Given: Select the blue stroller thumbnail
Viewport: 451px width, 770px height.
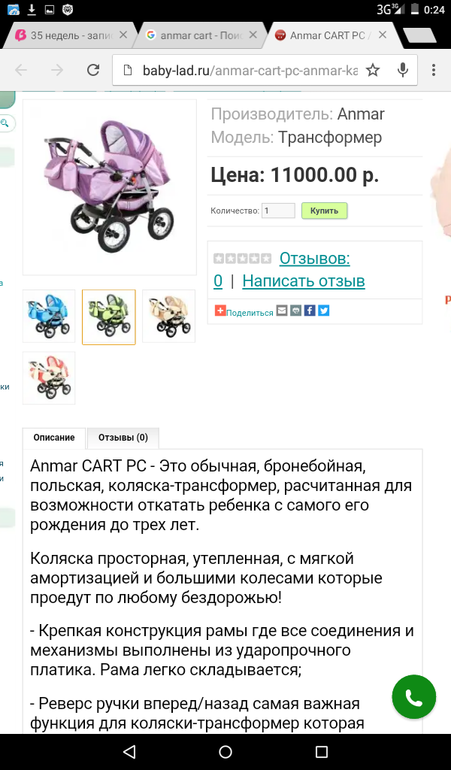Looking at the screenshot, I should 49,316.
